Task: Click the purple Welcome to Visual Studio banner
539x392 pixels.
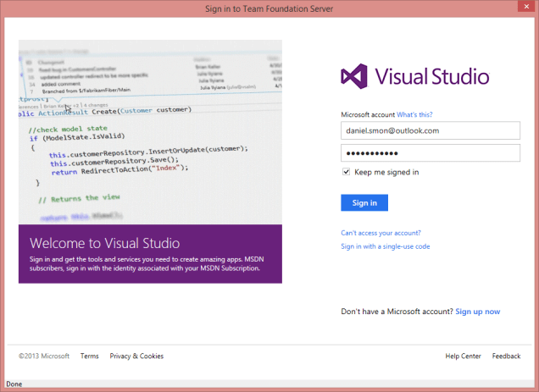Action: (150, 254)
